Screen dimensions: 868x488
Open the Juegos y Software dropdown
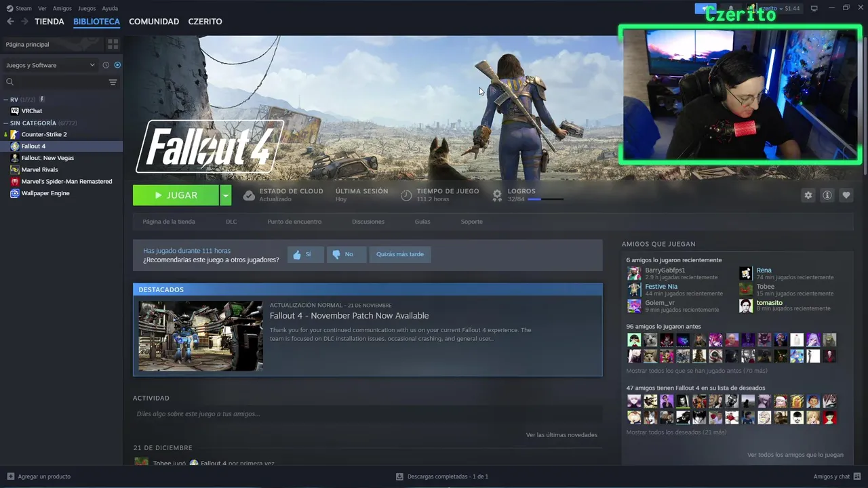tap(51, 65)
